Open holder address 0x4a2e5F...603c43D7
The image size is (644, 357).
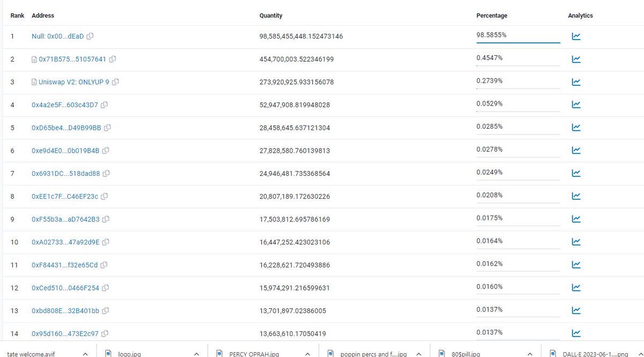(65, 105)
